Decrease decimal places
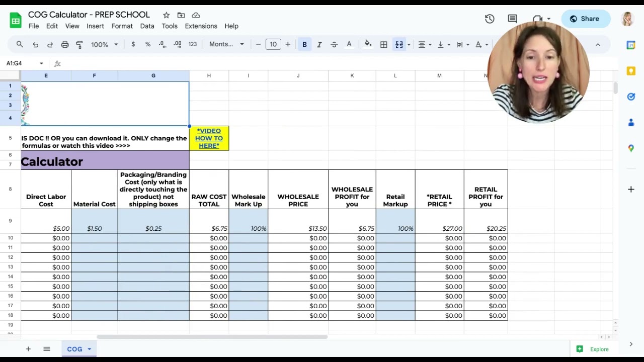 click(163, 44)
